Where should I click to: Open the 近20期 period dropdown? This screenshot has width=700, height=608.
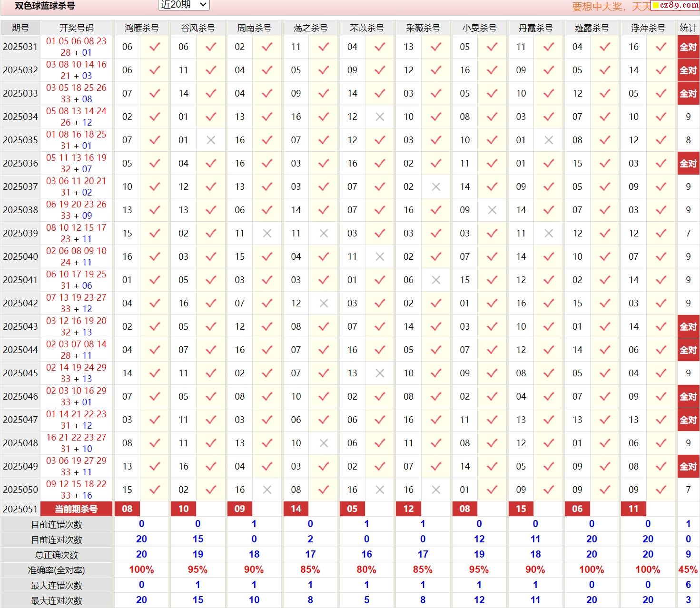pyautogui.click(x=183, y=5)
